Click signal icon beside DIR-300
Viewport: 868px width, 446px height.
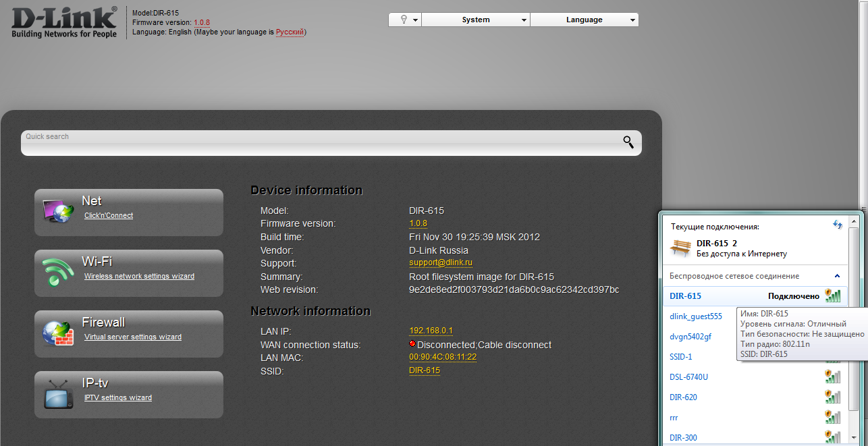coord(833,437)
